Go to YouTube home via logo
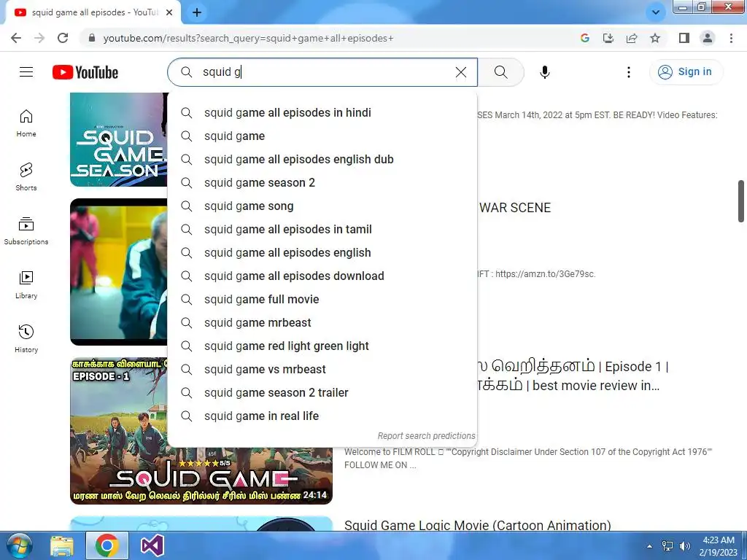 85,72
